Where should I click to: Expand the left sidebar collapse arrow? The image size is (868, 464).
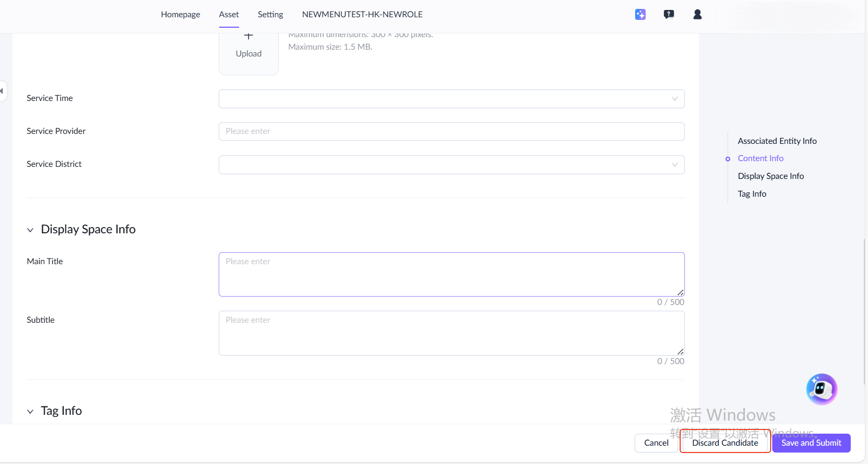point(3,91)
